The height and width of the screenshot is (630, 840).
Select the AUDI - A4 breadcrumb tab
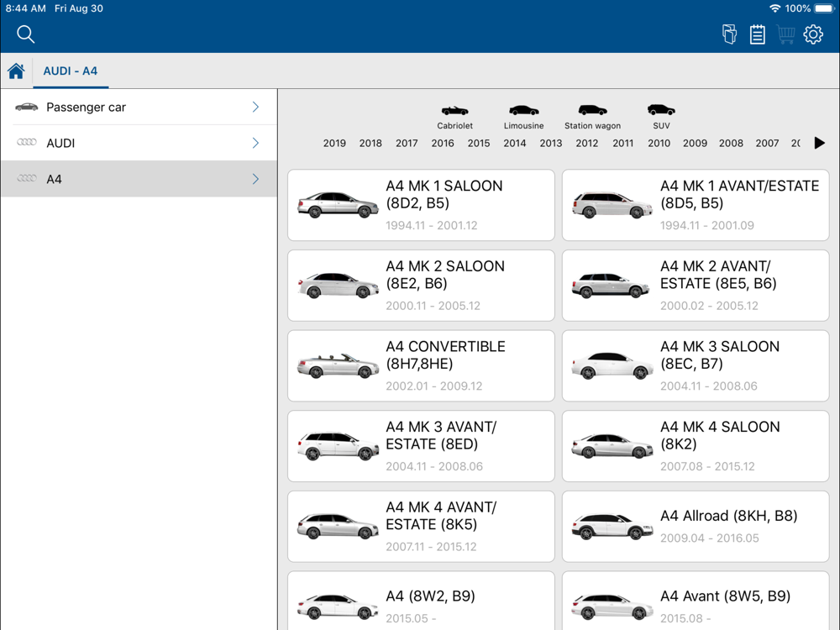tap(71, 71)
